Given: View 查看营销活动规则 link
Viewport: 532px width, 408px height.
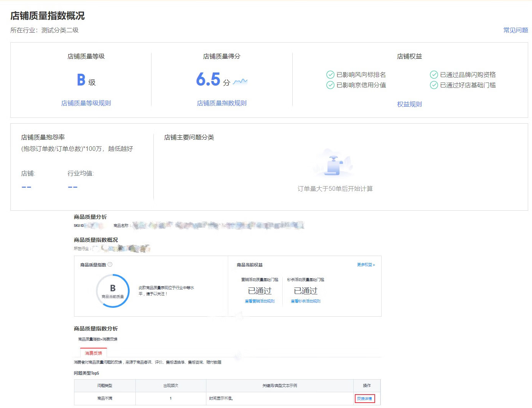Looking at the screenshot, I should tap(260, 301).
